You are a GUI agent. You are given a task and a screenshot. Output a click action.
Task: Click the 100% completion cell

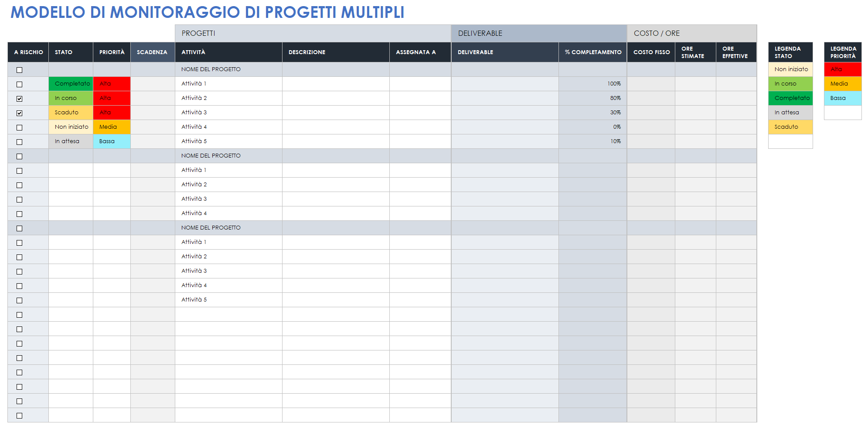click(x=593, y=84)
